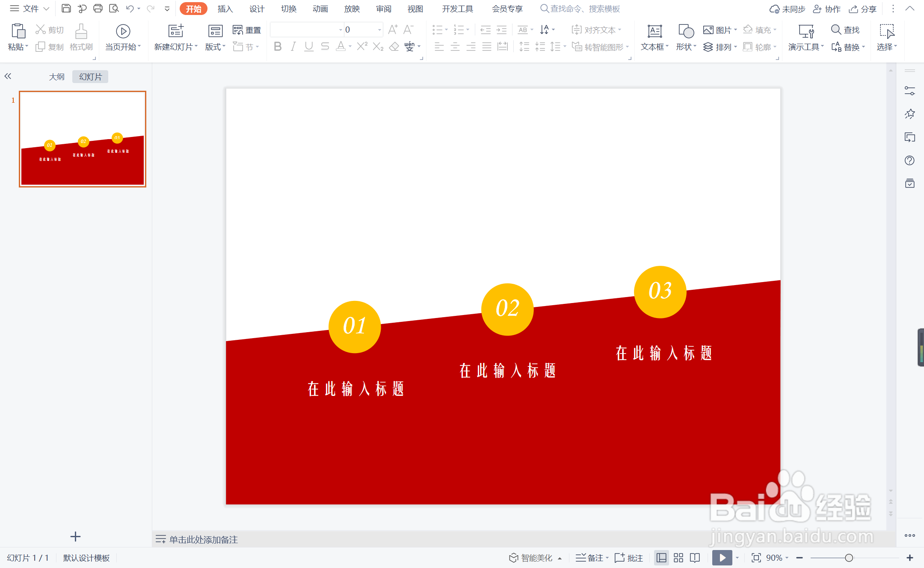Toggle Italic formatting

(293, 47)
